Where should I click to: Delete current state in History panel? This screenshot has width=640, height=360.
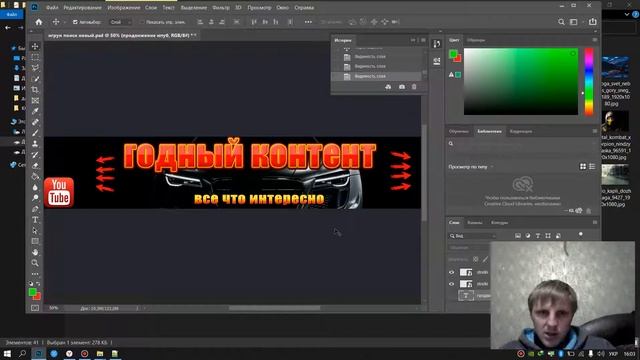414,87
